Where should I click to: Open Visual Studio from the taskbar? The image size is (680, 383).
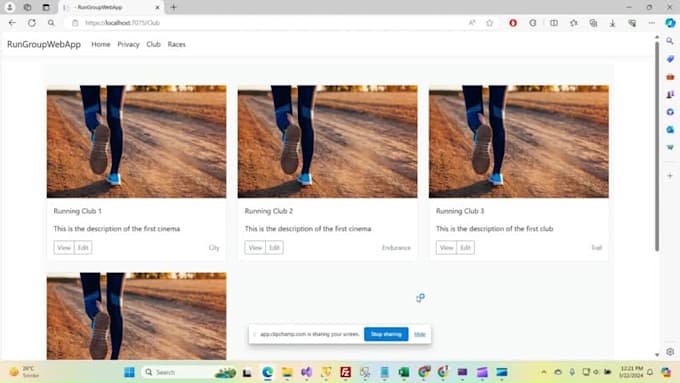(x=307, y=372)
